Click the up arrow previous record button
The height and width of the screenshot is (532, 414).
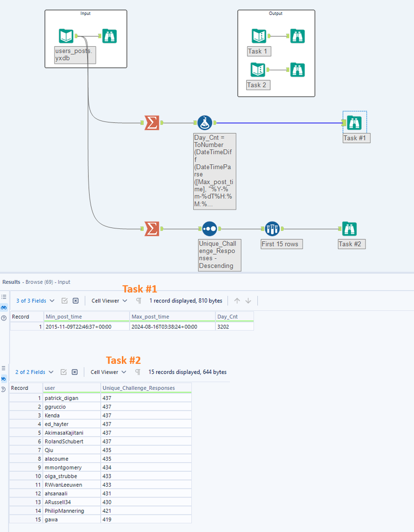click(237, 300)
